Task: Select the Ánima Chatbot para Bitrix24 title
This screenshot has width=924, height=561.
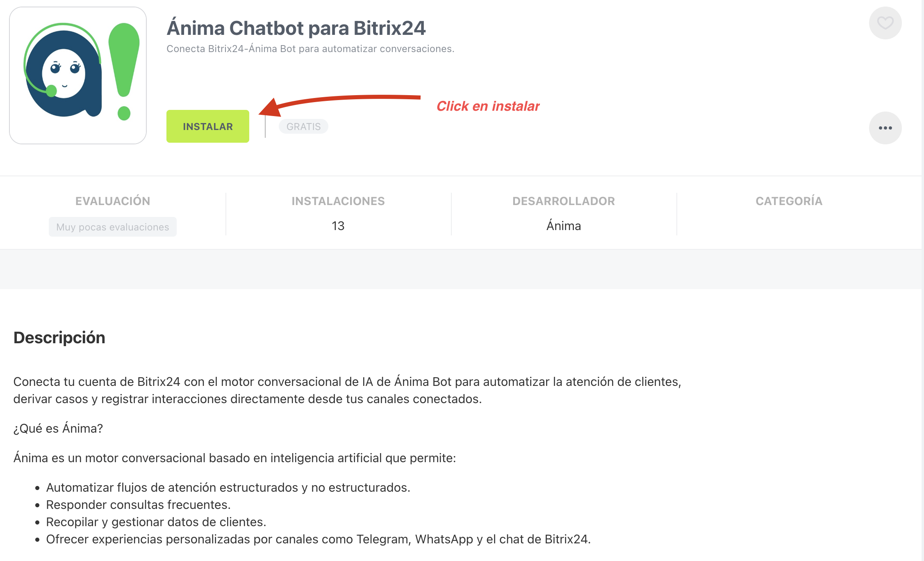Action: 296,28
